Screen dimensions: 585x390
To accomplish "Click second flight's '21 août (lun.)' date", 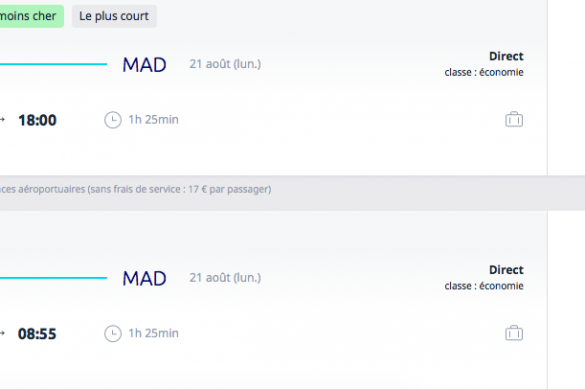I will (x=225, y=278).
